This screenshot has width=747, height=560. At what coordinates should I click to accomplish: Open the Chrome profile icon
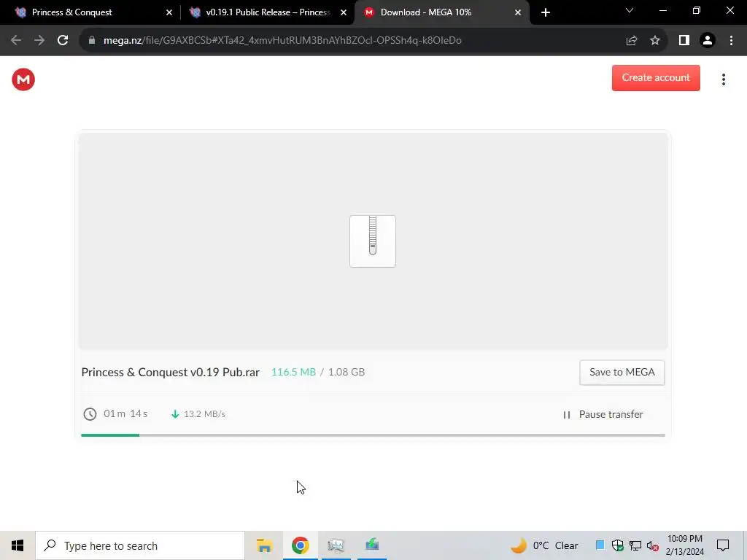click(x=708, y=41)
